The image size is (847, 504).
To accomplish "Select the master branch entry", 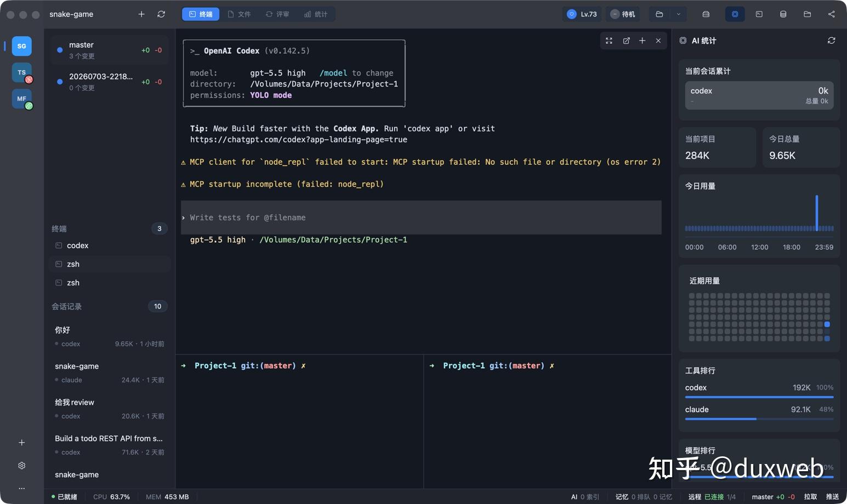I will coord(110,50).
